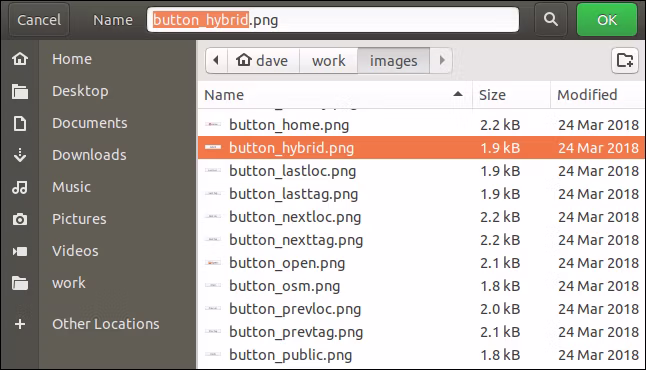Click the Desktop folder icon in the sidebar
This screenshot has height=370, width=646.
pyautogui.click(x=20, y=91)
